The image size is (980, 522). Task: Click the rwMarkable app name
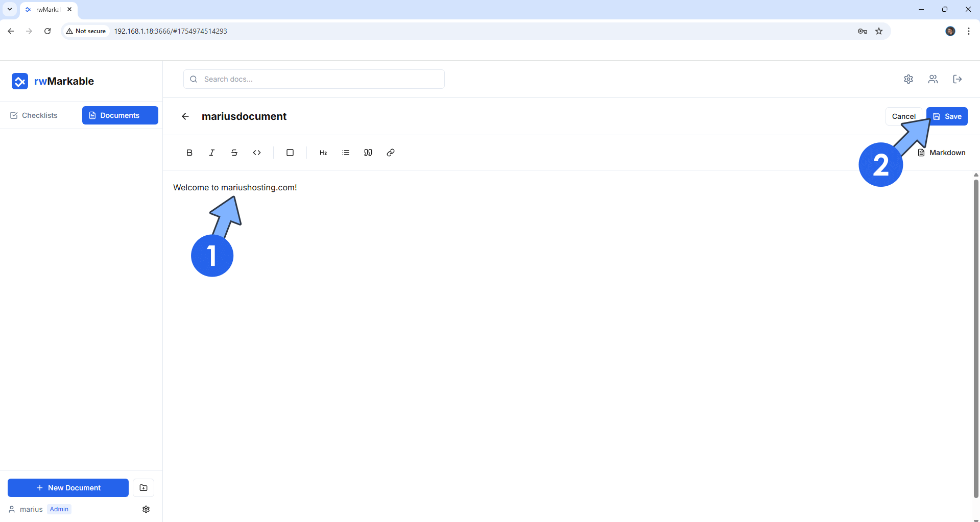pos(64,81)
